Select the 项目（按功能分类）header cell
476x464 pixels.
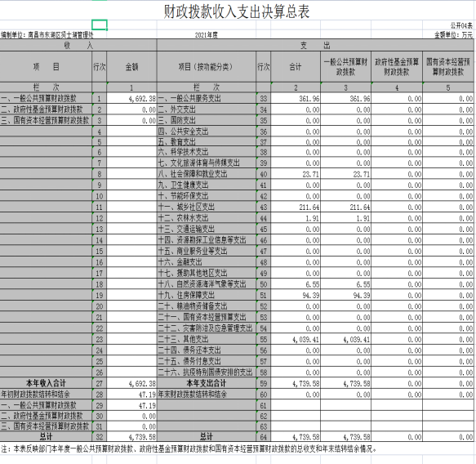coord(207,66)
